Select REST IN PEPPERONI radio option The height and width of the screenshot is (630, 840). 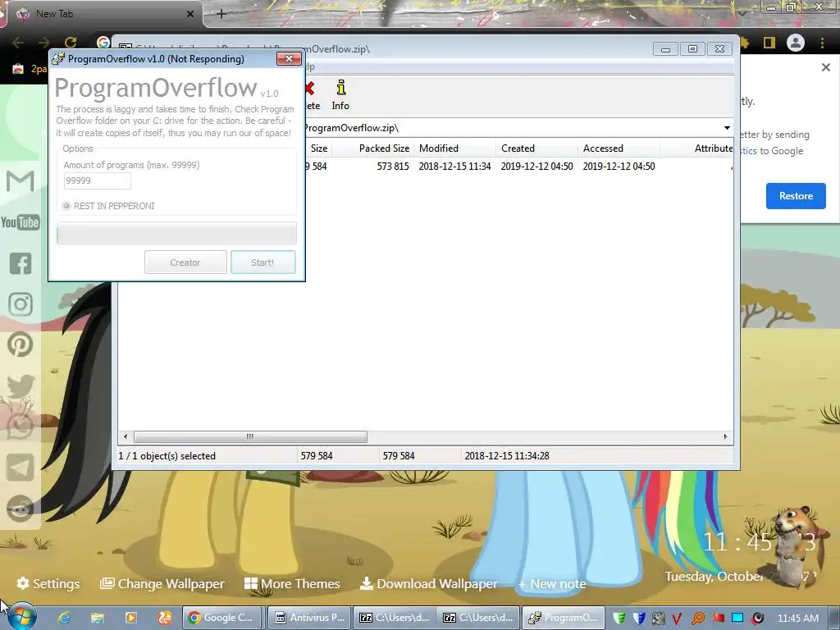(67, 206)
